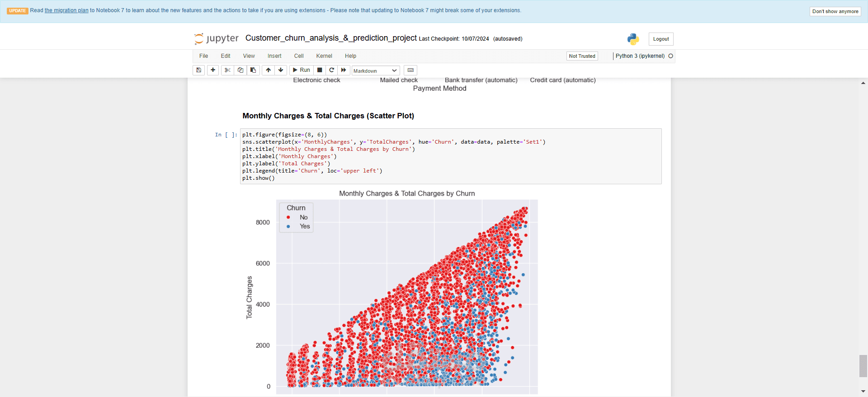The image size is (868, 397).
Task: Click the save and checkpoint icon
Action: click(198, 70)
